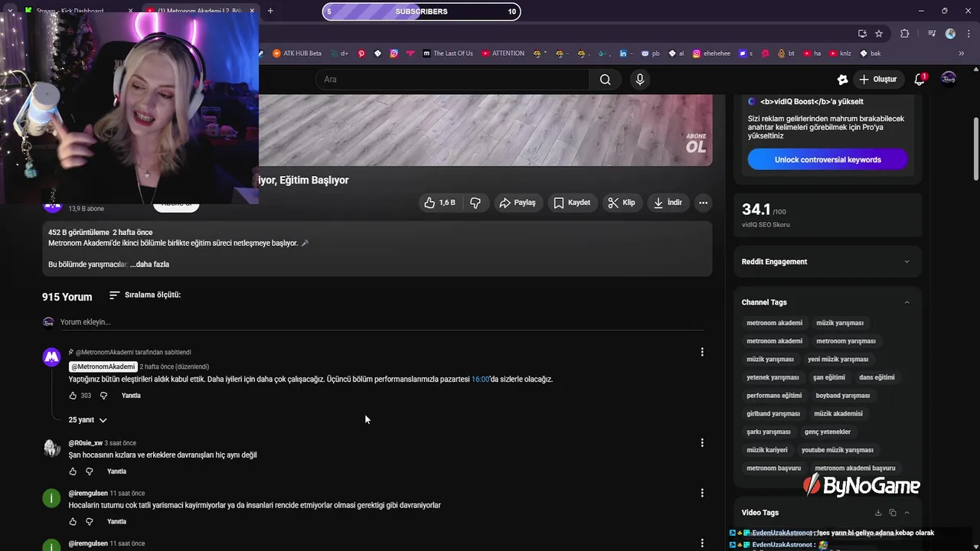Click Unlock controversial keywords button
Image resolution: width=980 pixels, height=551 pixels.
pos(828,160)
